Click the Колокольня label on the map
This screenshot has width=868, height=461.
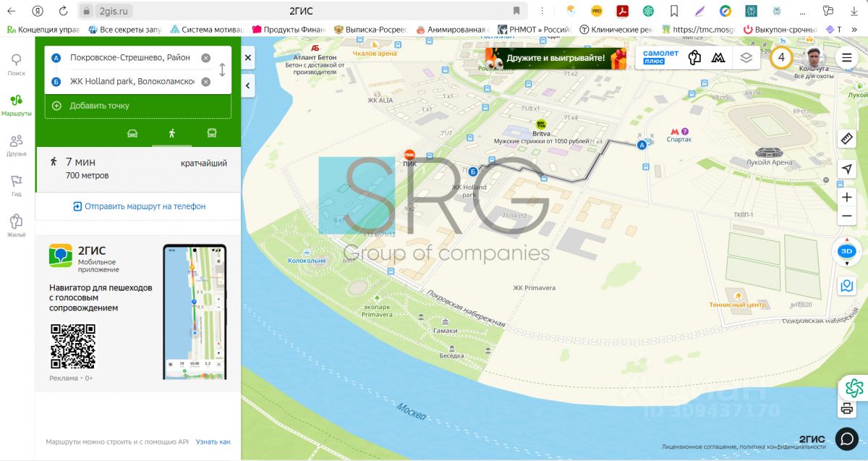(x=307, y=261)
